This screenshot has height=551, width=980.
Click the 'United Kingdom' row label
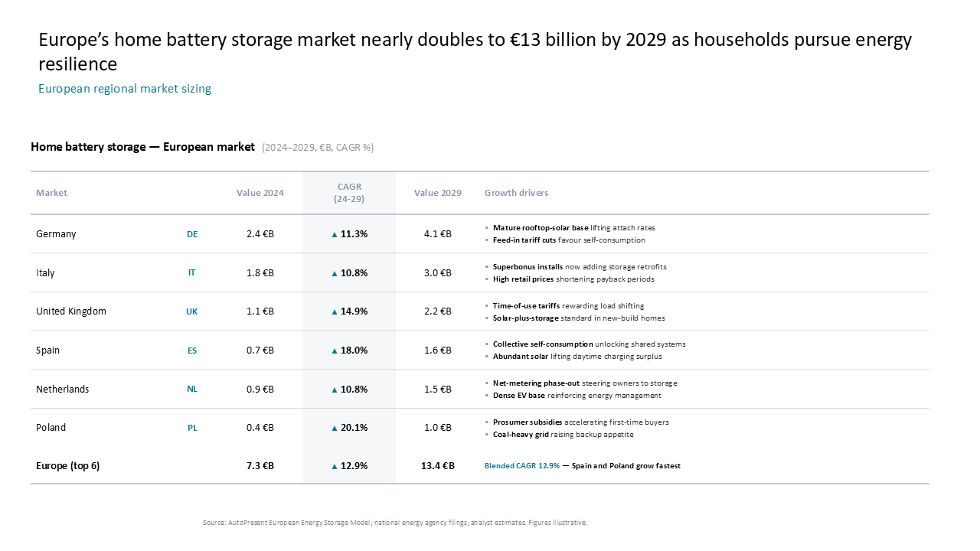tap(71, 311)
